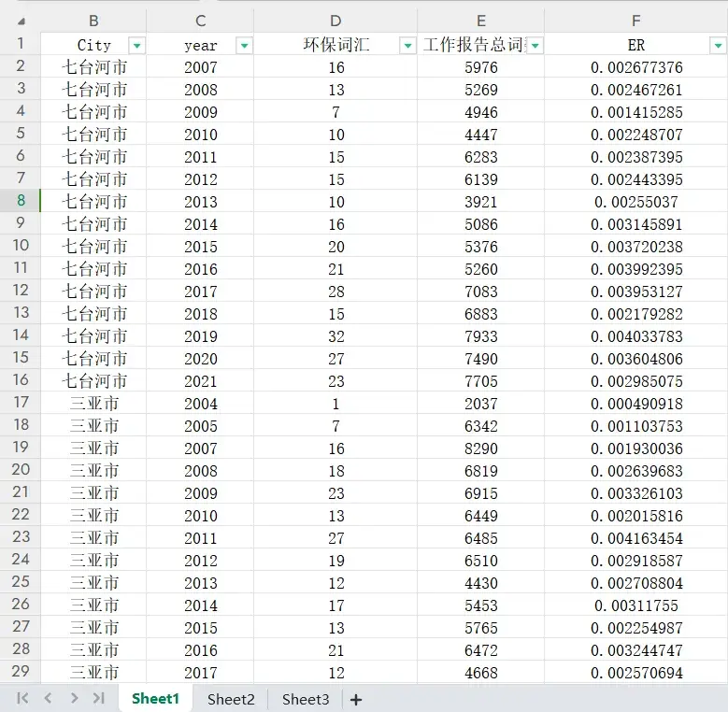
Task: Select cell with value 7933
Action: [x=481, y=336]
